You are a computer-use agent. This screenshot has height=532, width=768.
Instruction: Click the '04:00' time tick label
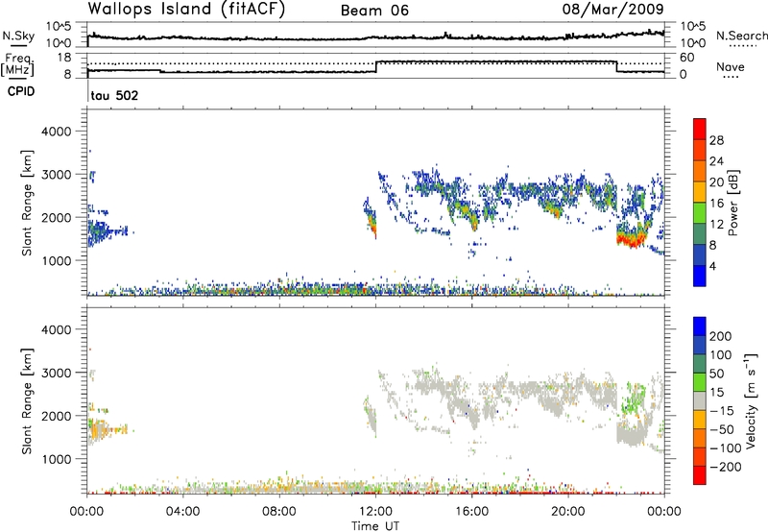(x=183, y=512)
